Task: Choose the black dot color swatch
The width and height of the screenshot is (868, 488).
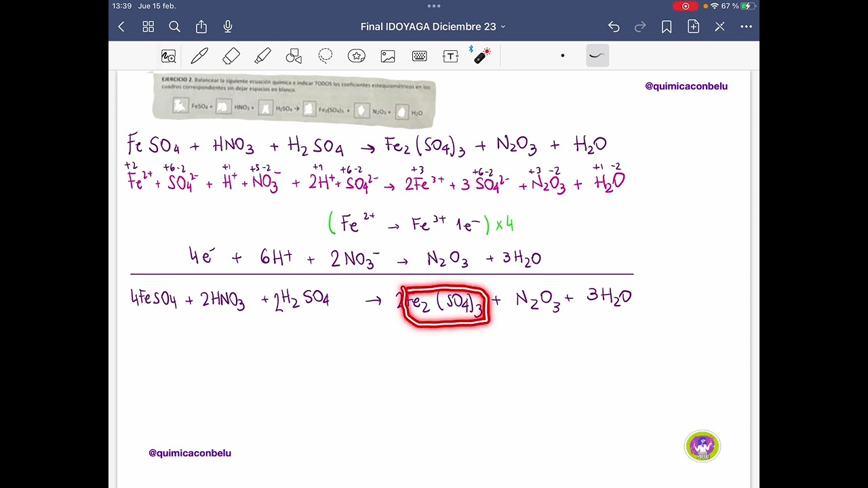Action: pos(562,56)
